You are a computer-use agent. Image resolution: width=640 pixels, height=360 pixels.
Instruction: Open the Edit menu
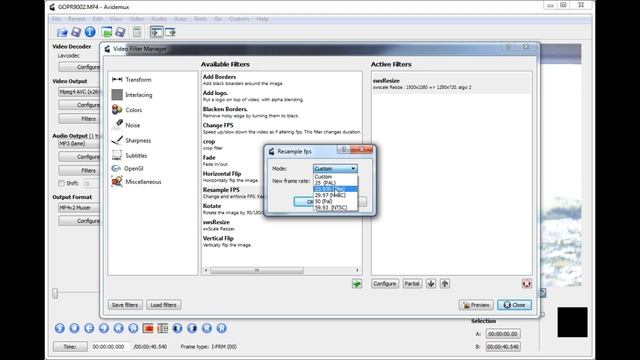click(97, 19)
